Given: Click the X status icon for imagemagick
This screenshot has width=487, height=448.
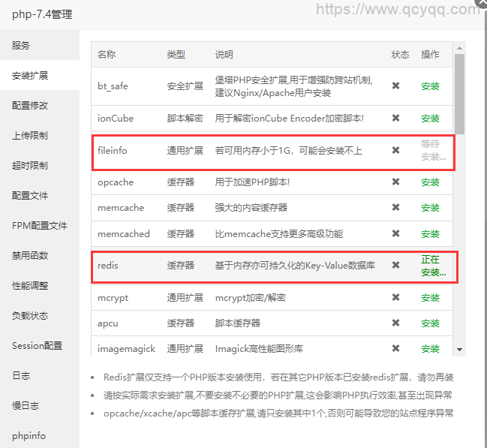Looking at the screenshot, I should [x=395, y=348].
